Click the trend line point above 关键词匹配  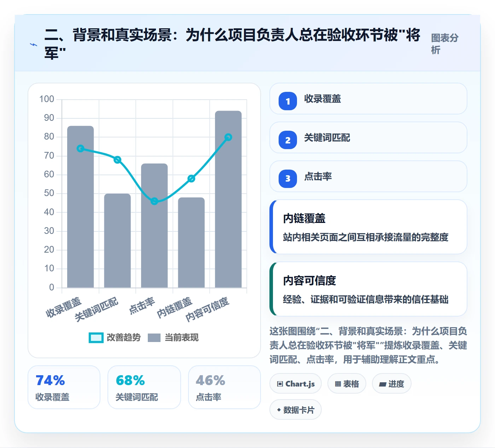pos(117,160)
